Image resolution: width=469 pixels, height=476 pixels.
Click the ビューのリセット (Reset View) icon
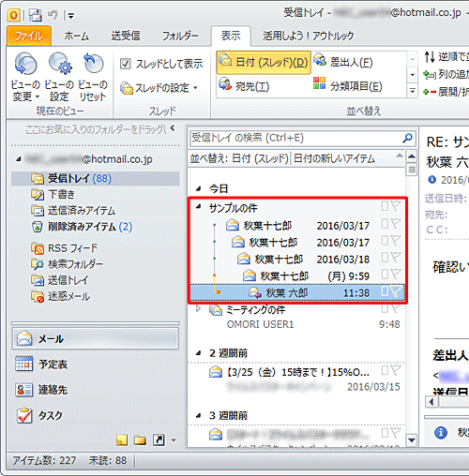coord(93,64)
